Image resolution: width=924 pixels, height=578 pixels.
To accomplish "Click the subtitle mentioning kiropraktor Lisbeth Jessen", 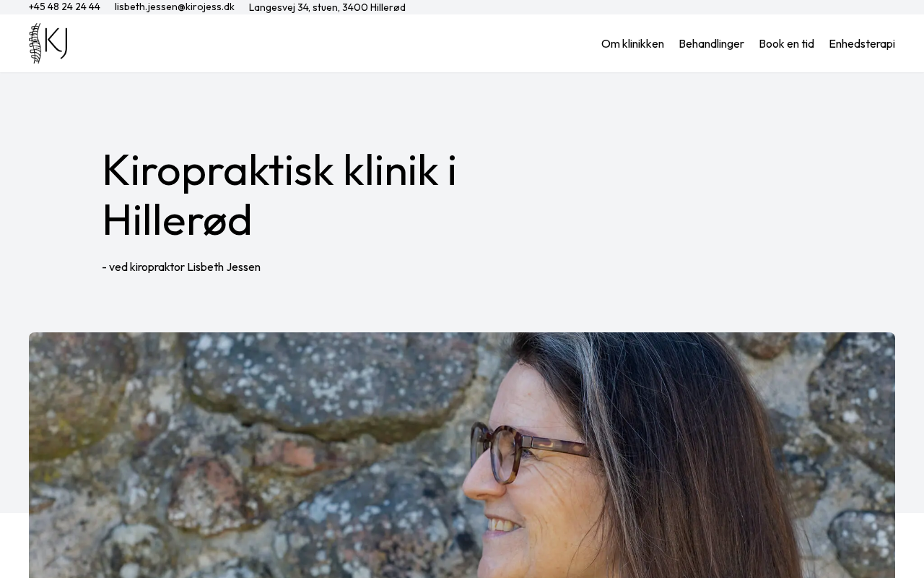I will 181,267.
